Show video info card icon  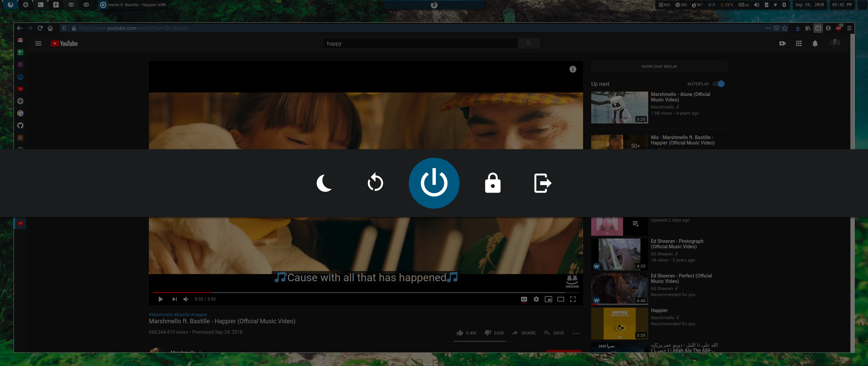pos(573,69)
